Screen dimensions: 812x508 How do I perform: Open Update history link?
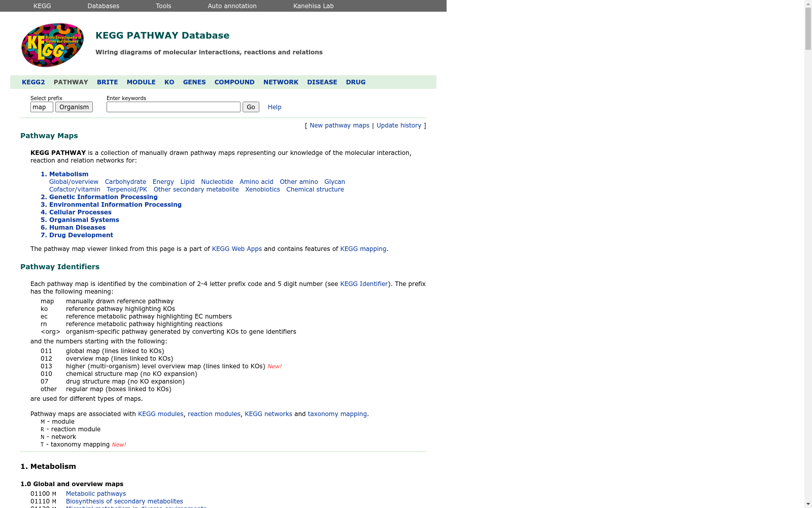pyautogui.click(x=399, y=125)
